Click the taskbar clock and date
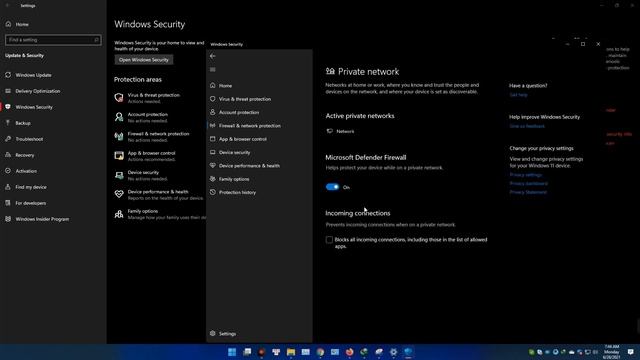Image resolution: width=640 pixels, height=360 pixels. point(612,352)
